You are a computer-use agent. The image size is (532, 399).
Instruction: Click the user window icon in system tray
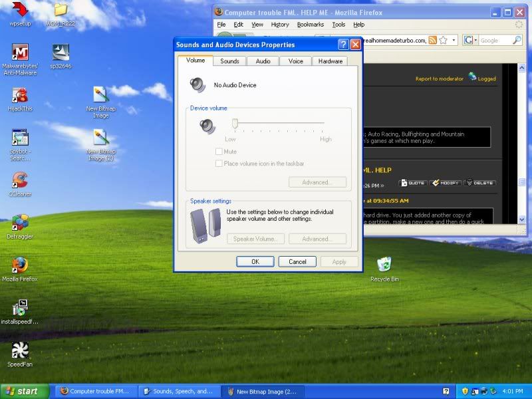(x=475, y=391)
